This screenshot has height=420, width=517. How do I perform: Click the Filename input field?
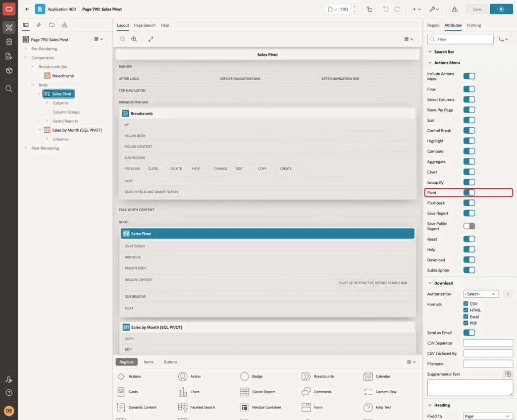point(488,363)
